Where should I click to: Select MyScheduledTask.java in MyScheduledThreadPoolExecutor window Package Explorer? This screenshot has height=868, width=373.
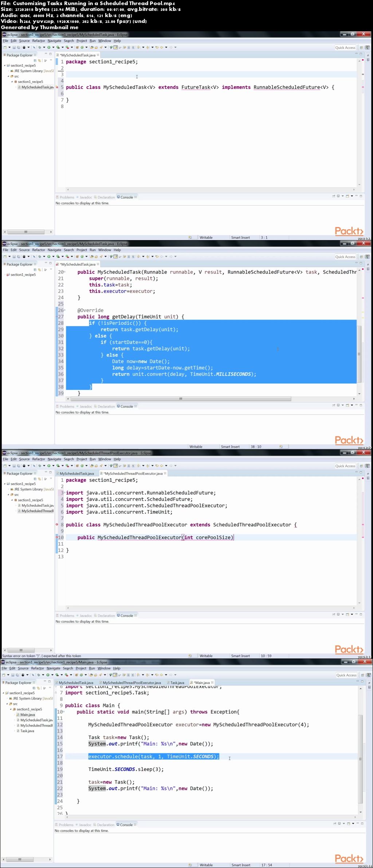[38, 506]
